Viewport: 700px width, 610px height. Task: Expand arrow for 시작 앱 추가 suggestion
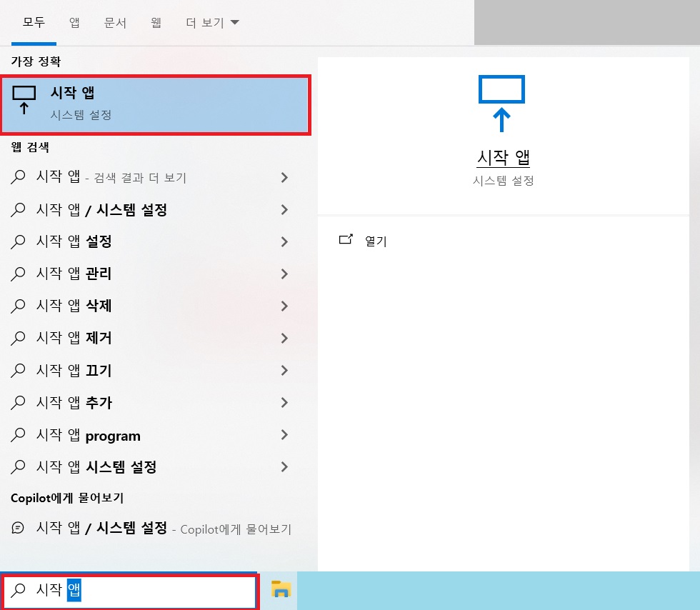tap(284, 402)
